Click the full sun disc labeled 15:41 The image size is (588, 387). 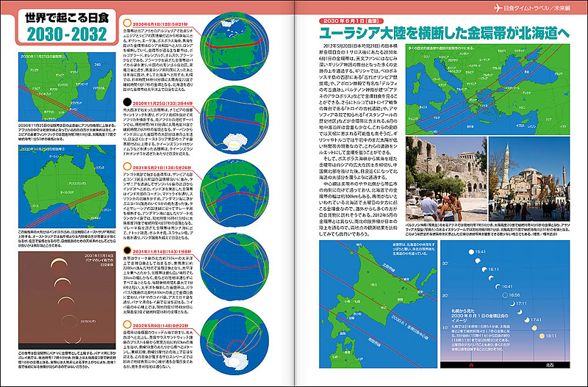tap(471, 252)
